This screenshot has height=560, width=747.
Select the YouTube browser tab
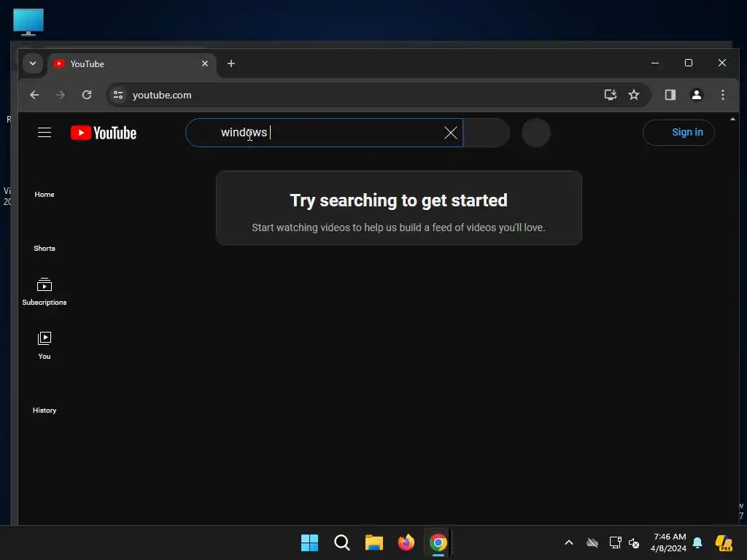click(131, 64)
